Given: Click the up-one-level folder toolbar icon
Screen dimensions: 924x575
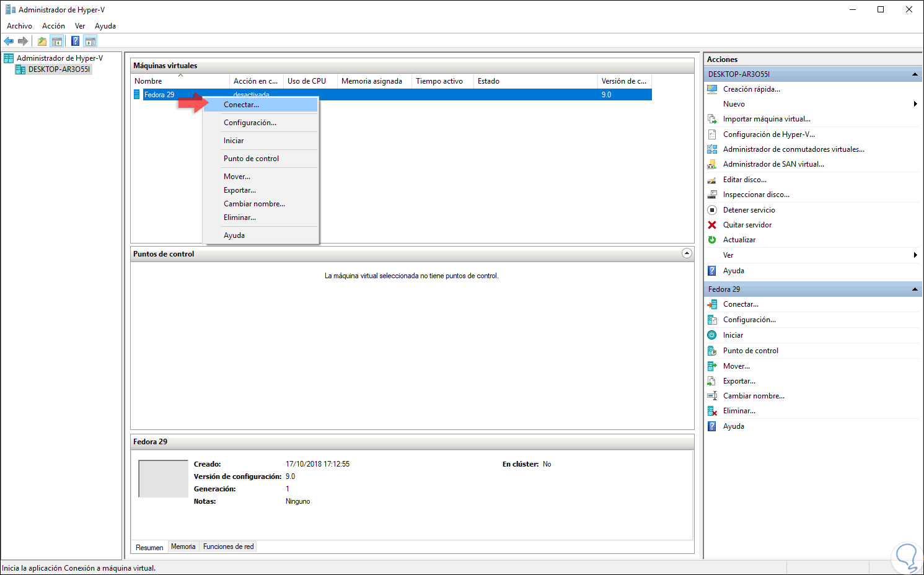Looking at the screenshot, I should tap(42, 42).
